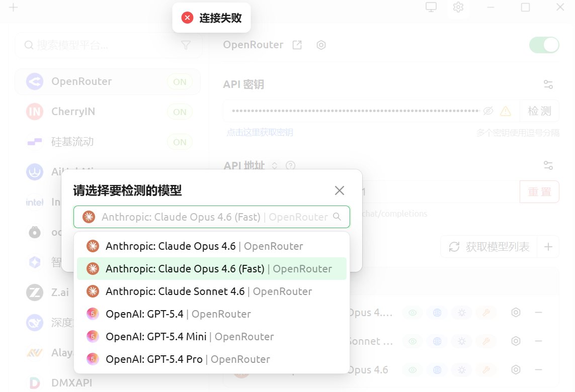The width and height of the screenshot is (575, 392).
Task: Click vision eye icon on Opus 4.... row
Action: pos(413,313)
